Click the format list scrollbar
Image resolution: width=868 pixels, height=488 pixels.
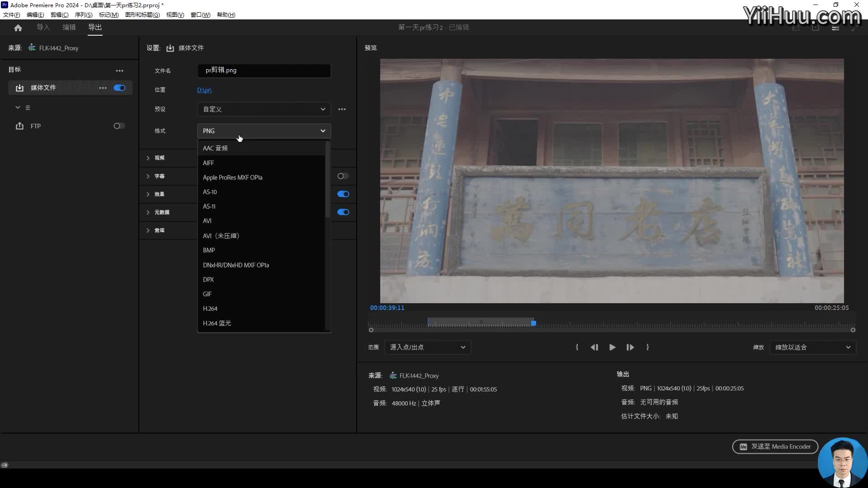(x=327, y=179)
